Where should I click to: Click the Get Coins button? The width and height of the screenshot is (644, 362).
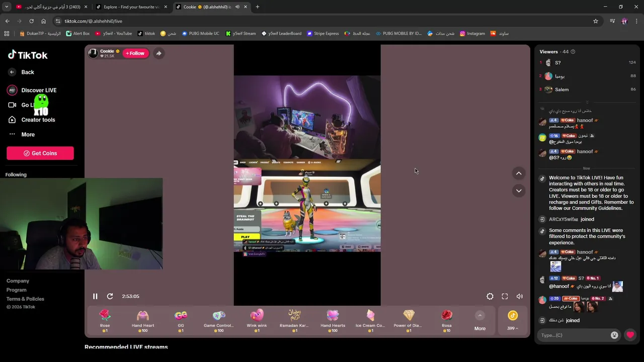point(40,153)
